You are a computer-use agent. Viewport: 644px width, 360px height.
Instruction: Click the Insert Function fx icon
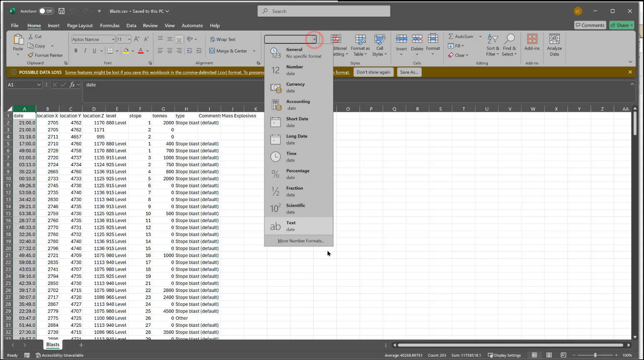coord(72,85)
